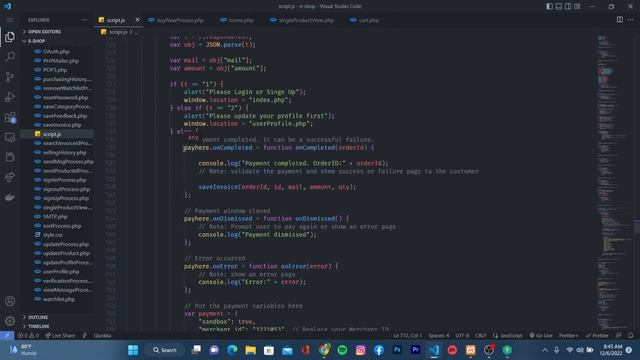Toggle the primary side bar layout button

550,6
